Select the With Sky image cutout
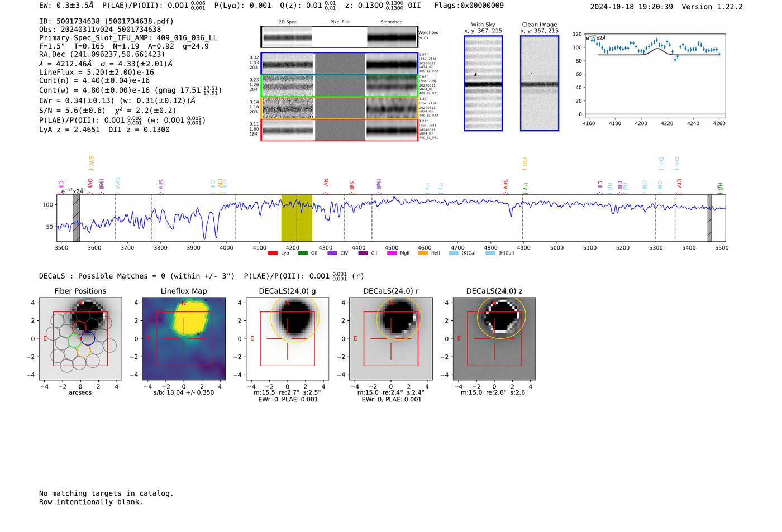This screenshot has height=532, width=782. [483, 83]
